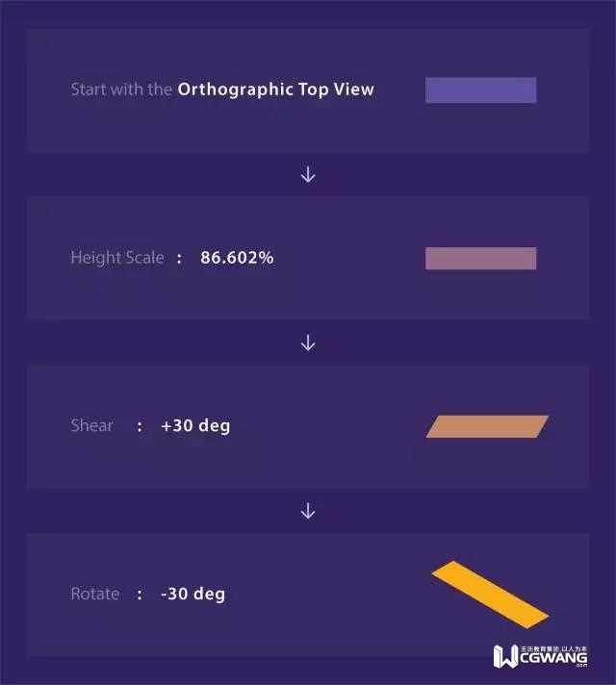This screenshot has height=685, width=616.
Task: Click the bold "Orthographic Top View" text
Action: 275,89
